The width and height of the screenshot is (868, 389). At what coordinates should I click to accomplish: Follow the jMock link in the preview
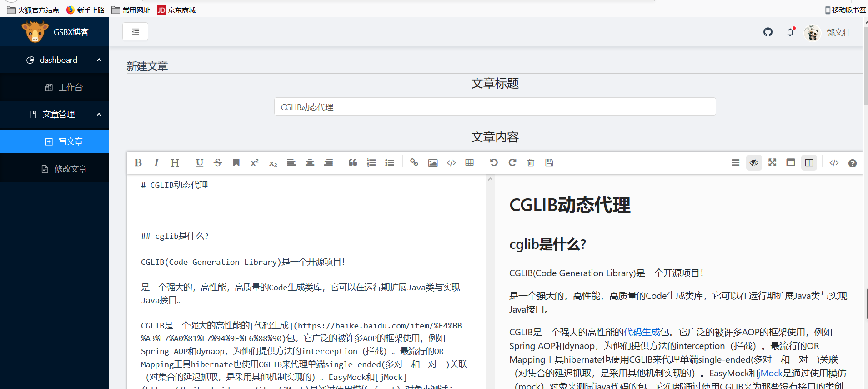pos(770,373)
